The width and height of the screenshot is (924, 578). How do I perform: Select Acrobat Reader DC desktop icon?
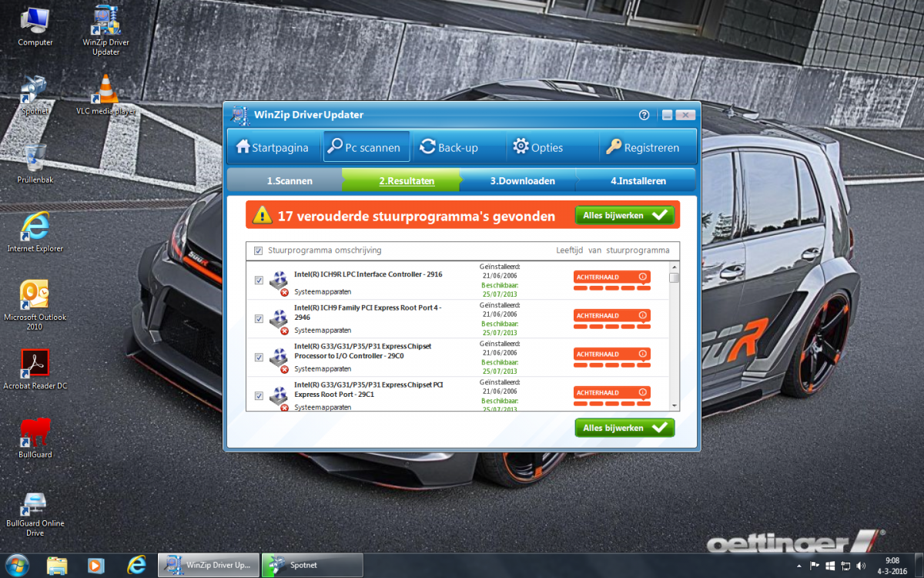[x=35, y=369]
